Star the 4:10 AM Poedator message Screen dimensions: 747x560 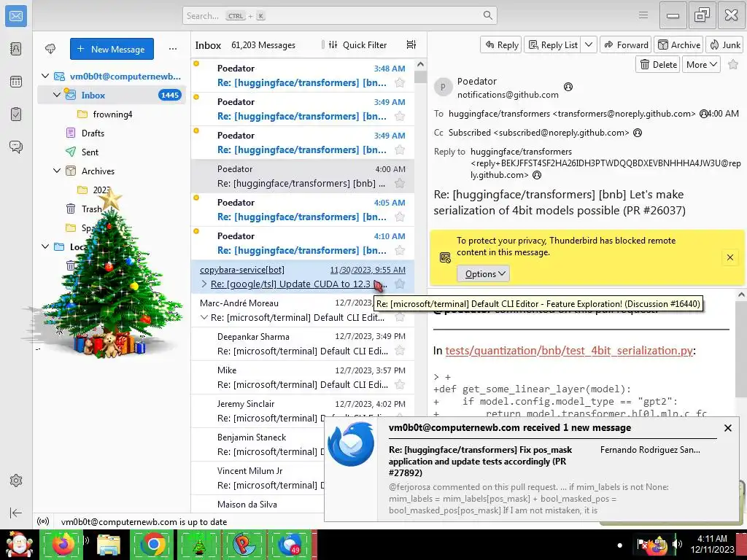pos(400,251)
